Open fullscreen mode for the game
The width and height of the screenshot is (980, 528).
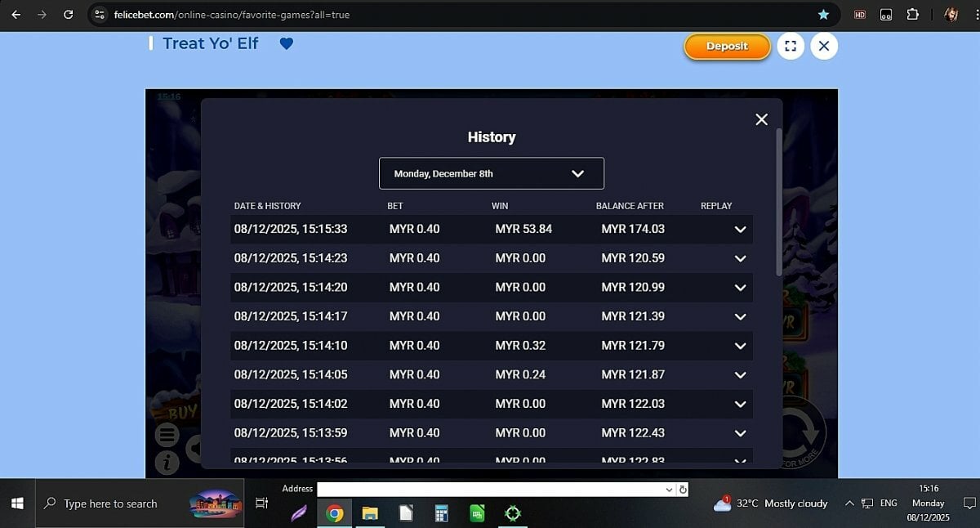pos(790,47)
